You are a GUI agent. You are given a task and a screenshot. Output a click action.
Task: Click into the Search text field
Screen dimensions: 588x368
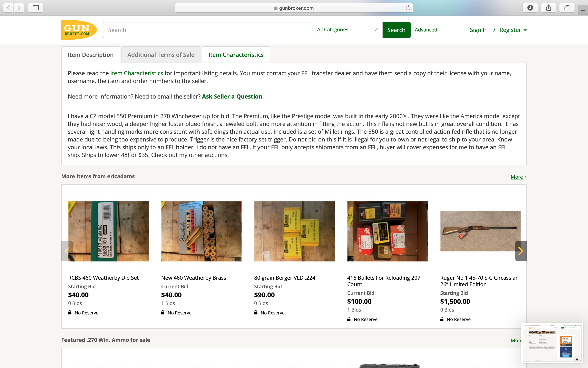pyautogui.click(x=208, y=30)
